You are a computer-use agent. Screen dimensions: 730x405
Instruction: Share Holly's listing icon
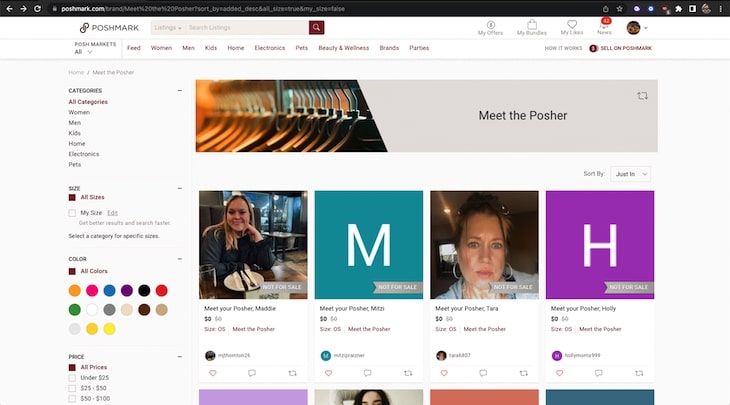click(x=639, y=373)
